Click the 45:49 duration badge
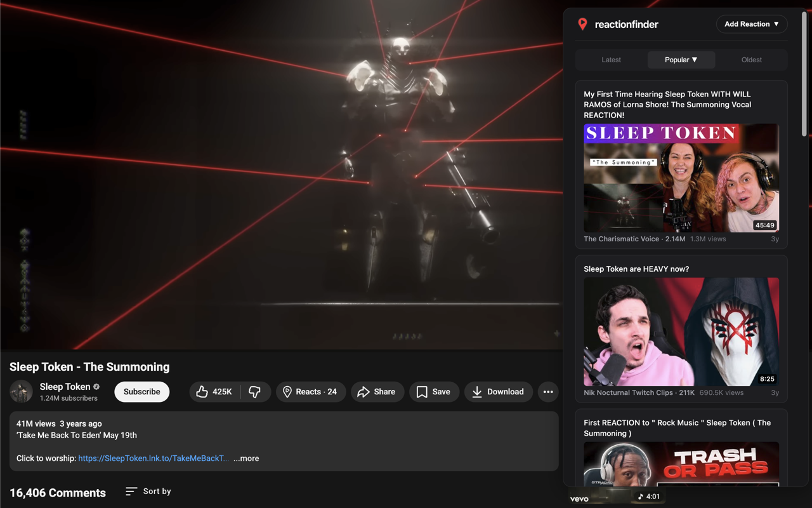812x508 pixels. tap(764, 225)
